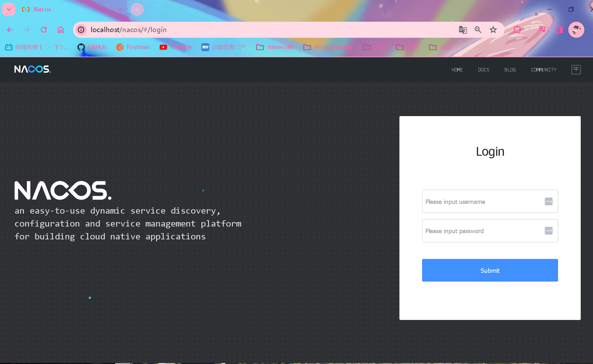Close the Nacos browser tab
The image size is (593, 364).
click(x=120, y=9)
